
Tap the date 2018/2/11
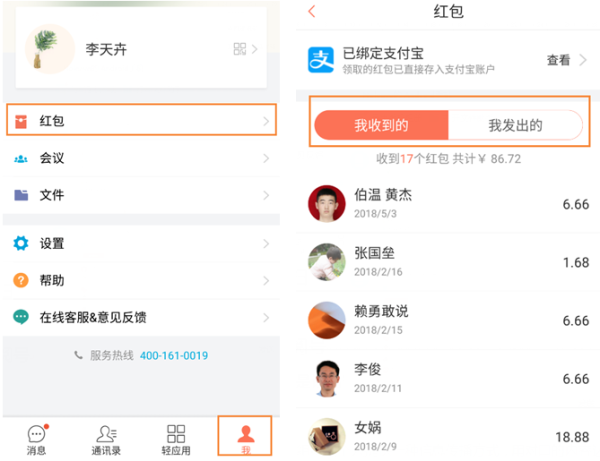(x=378, y=388)
